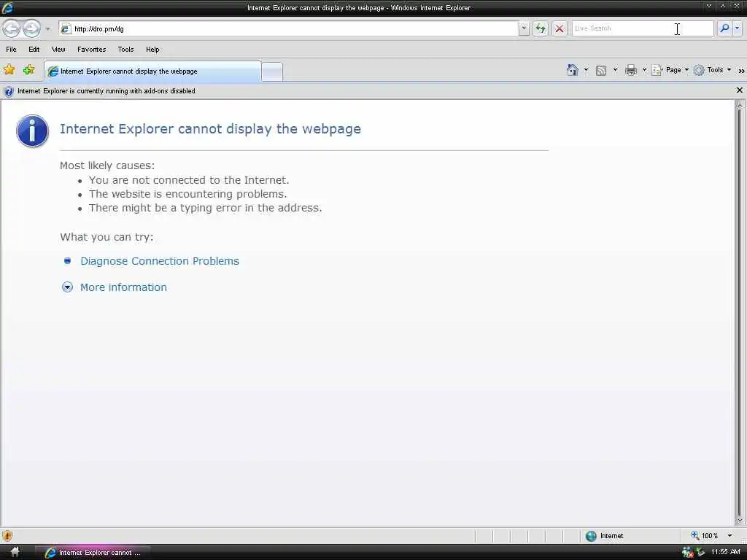Click the Add to Favorites icon
Screen dimensions: 747x560
[x=29, y=70]
